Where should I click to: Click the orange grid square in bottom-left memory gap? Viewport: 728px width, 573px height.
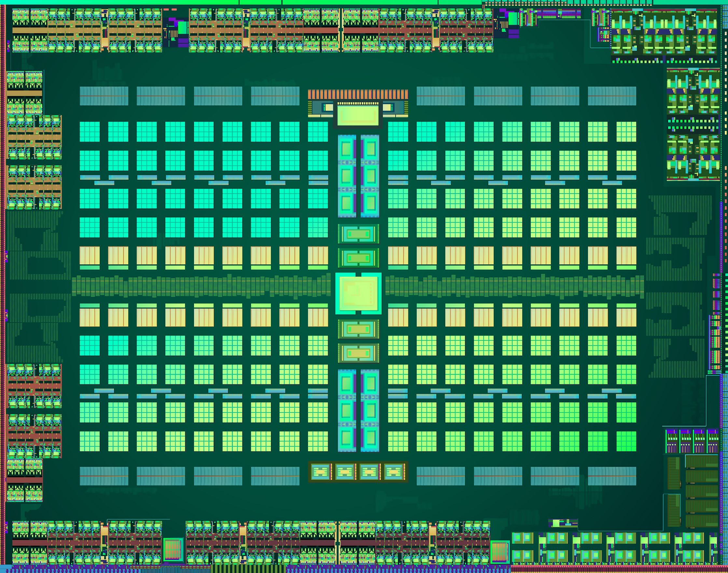173,550
